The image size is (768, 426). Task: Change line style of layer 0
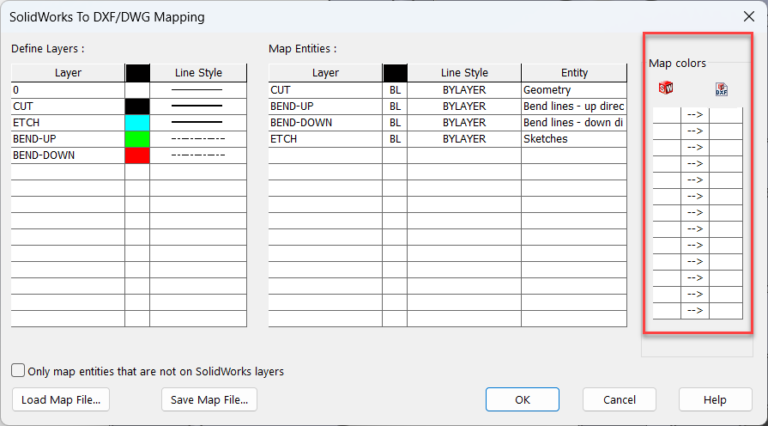198,90
